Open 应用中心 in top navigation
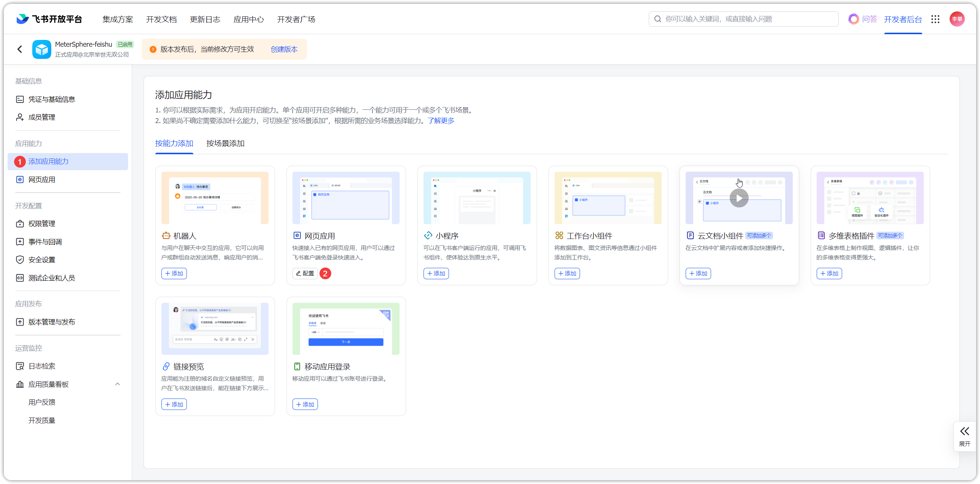 click(x=248, y=19)
